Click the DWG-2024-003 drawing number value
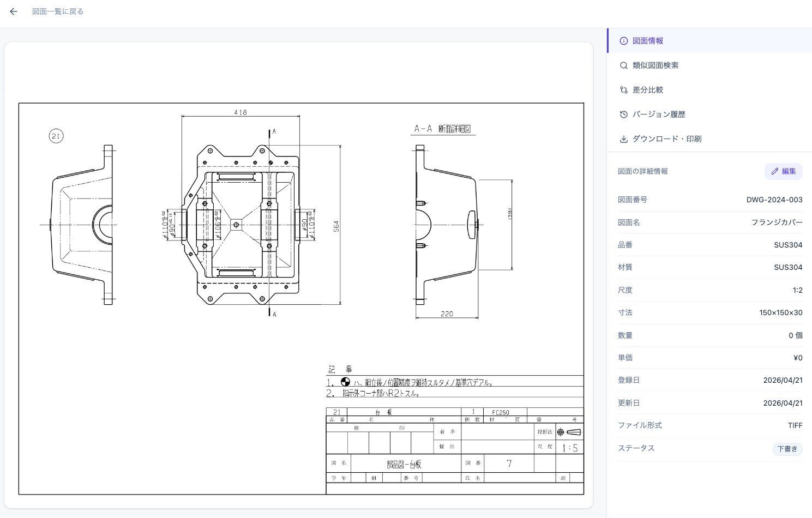 coord(774,200)
